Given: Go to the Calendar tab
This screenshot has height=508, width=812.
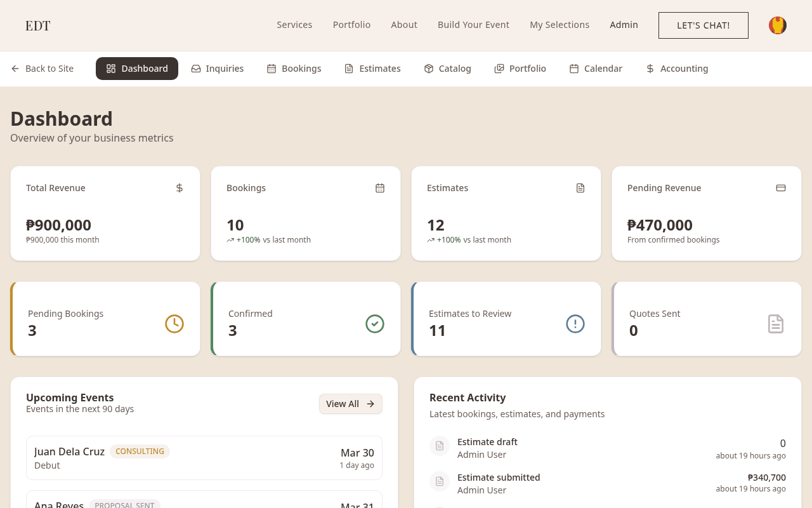Looking at the screenshot, I should click(596, 69).
